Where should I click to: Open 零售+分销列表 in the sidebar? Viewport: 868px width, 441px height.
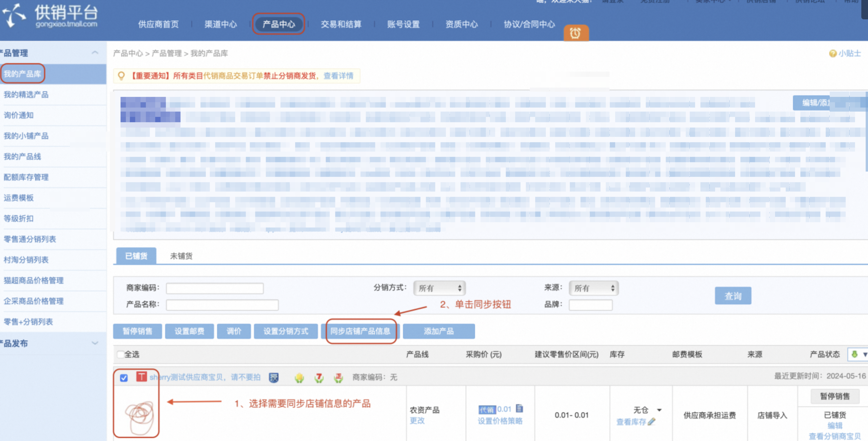click(x=28, y=322)
